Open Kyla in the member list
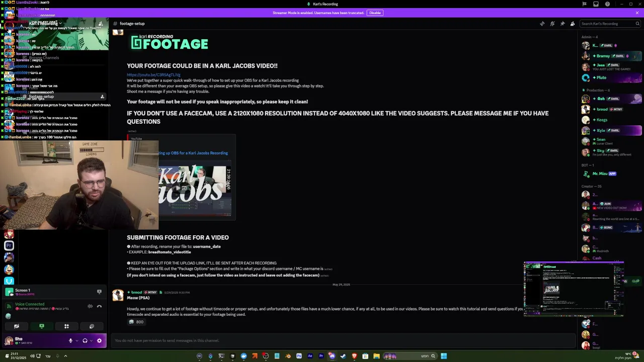Viewport: 644px width, 362px height. click(x=611, y=130)
